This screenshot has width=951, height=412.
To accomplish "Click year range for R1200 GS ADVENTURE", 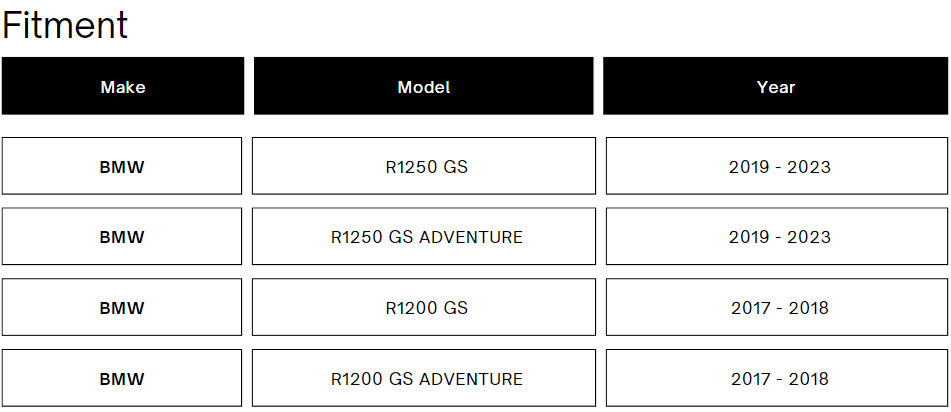I will click(778, 379).
